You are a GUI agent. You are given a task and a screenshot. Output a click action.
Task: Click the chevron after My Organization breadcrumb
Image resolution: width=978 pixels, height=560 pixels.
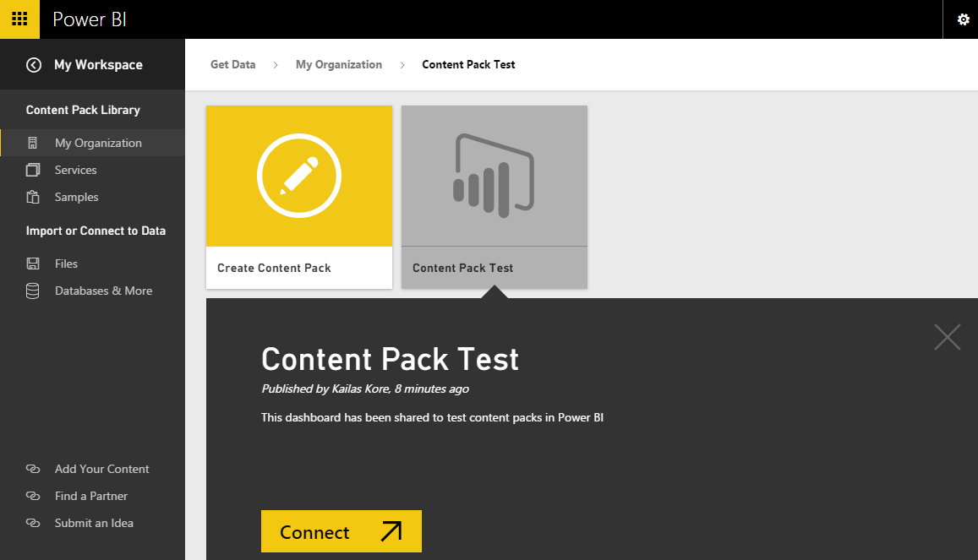402,65
